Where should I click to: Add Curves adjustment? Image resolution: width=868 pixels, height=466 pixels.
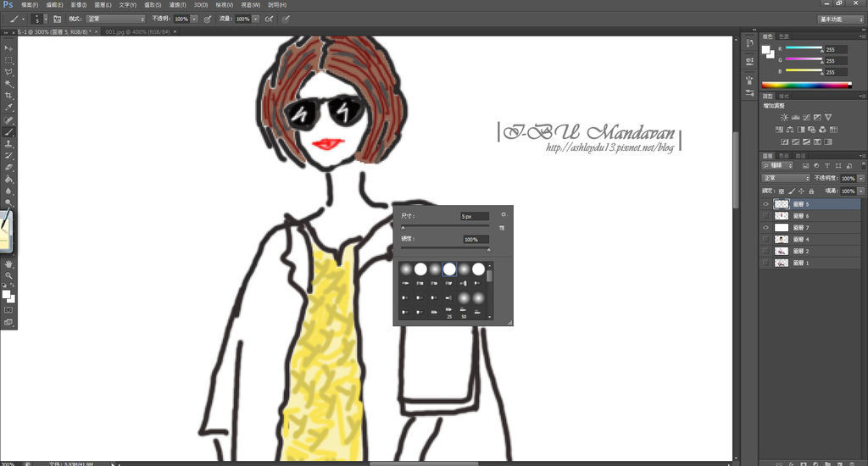[x=807, y=117]
